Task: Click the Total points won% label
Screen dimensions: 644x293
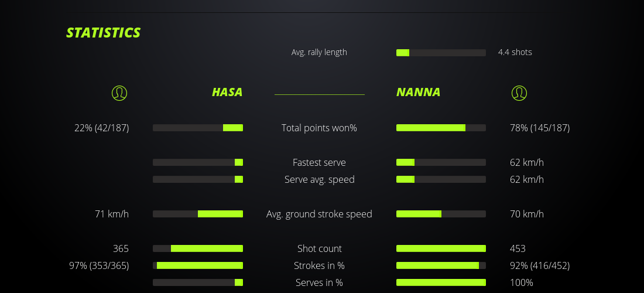Action: (319, 128)
